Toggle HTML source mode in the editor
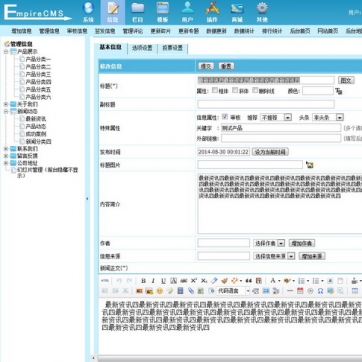Image resolution: width=362 pixels, height=362 pixels. pos(105,281)
